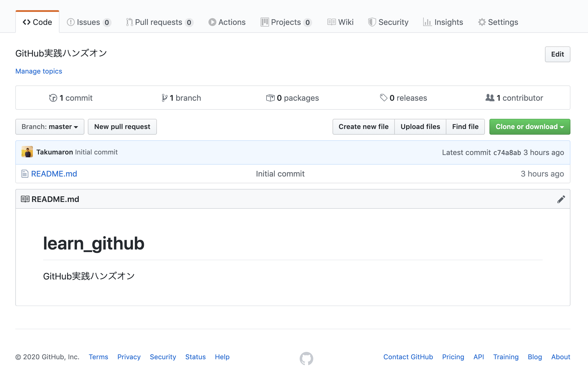588x370 pixels.
Task: Open the Blog footer link
Action: coord(535,357)
